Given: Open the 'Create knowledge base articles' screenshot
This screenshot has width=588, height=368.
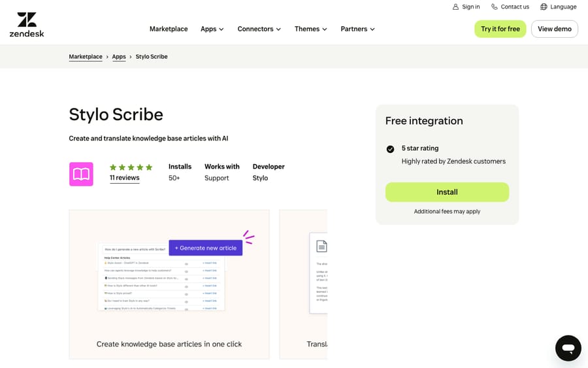Looking at the screenshot, I should tap(169, 284).
